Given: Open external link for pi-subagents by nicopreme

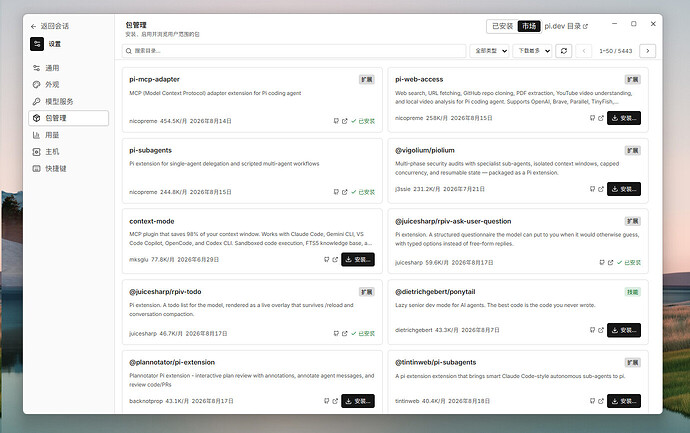Looking at the screenshot, I should click(x=345, y=192).
